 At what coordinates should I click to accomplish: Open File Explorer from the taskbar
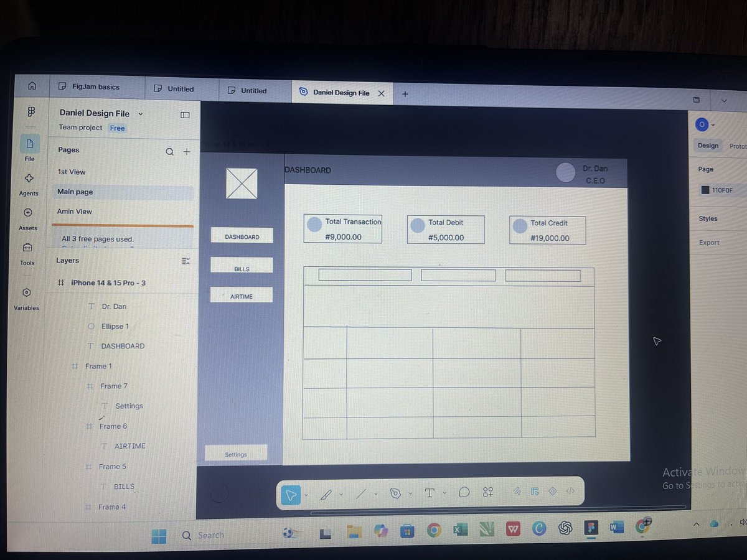coord(354,532)
